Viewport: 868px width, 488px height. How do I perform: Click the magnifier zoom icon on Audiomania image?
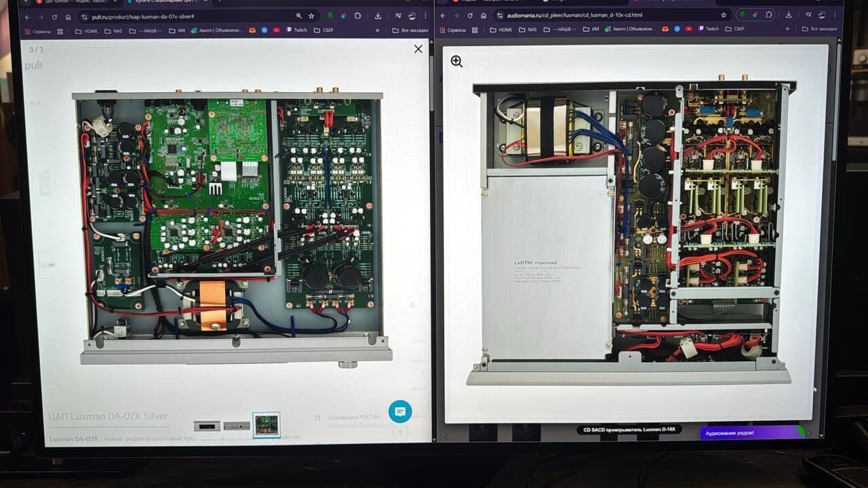pyautogui.click(x=456, y=62)
